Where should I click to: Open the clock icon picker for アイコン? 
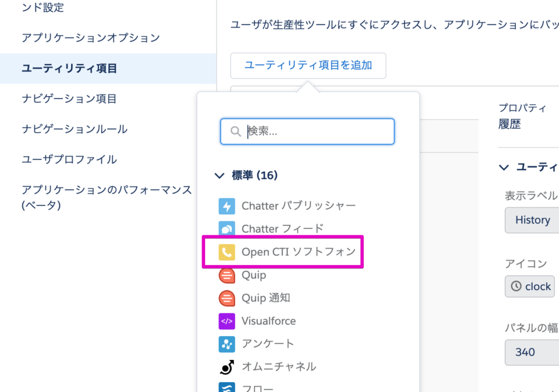[x=529, y=286]
